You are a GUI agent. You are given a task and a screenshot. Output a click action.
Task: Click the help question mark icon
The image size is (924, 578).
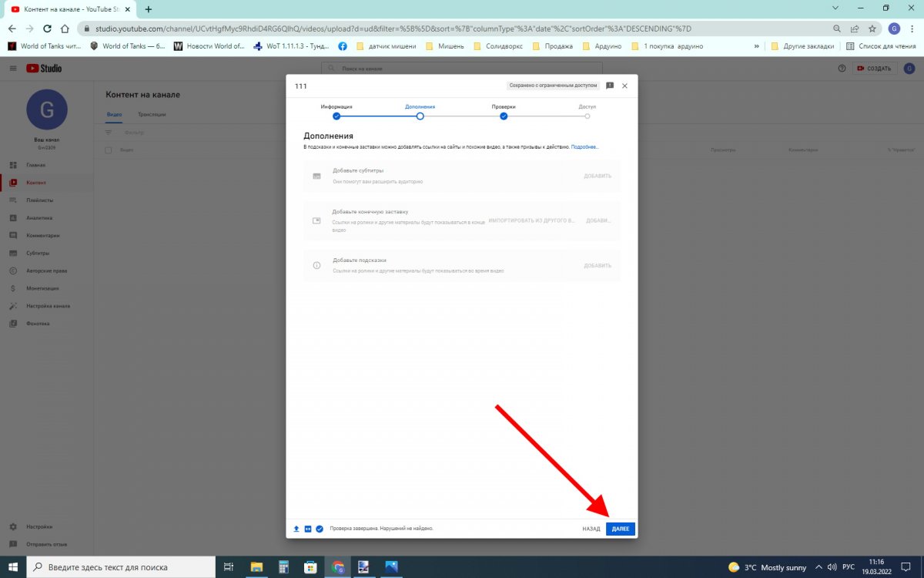(842, 69)
